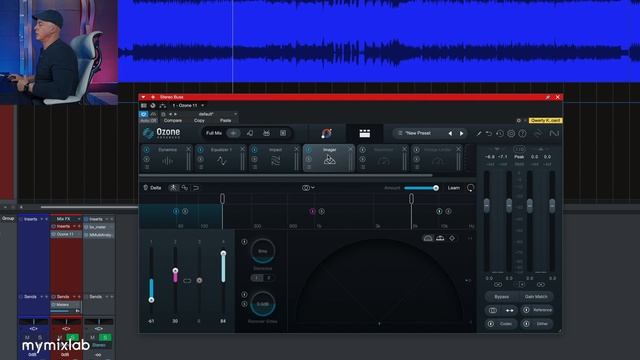Select the polar sample vectorscope icon
This screenshot has height=360, width=640.
pos(428,238)
